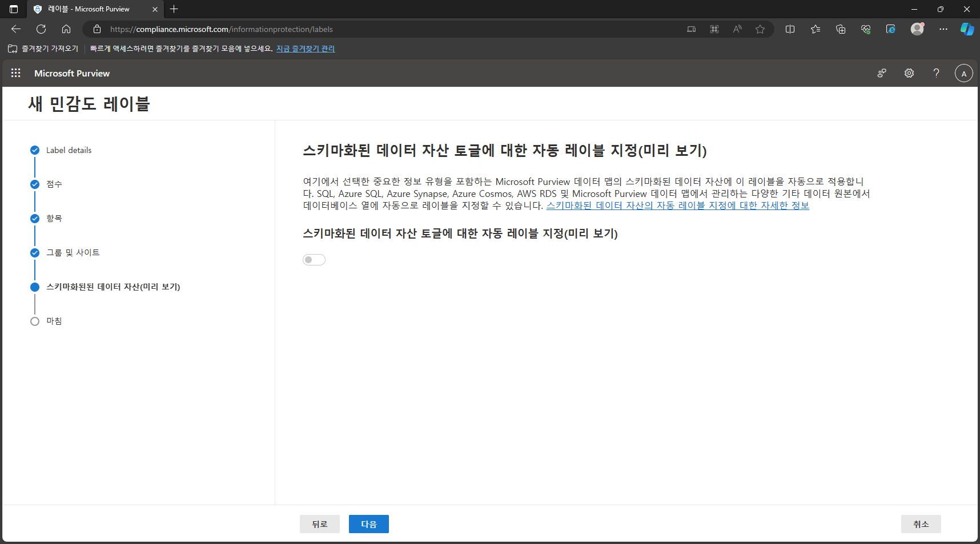Screen dimensions: 980x544
Task: Go to the Label details step
Action: [x=69, y=150]
